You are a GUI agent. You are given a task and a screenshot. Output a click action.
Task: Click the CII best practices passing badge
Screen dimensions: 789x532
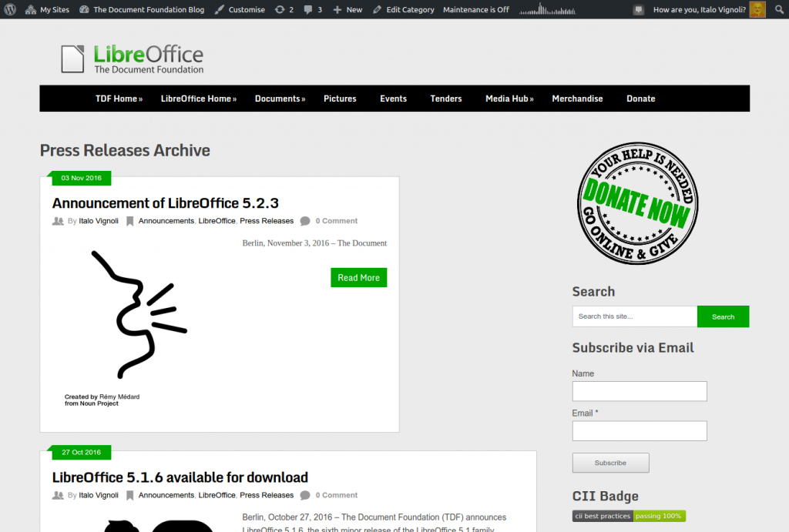[x=629, y=516]
